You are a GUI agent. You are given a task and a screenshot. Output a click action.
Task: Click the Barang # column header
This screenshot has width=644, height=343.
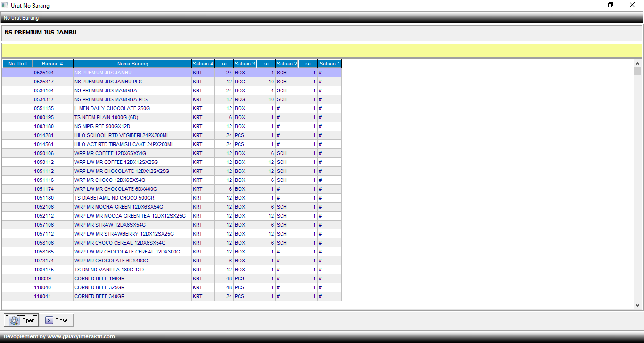[53, 64]
